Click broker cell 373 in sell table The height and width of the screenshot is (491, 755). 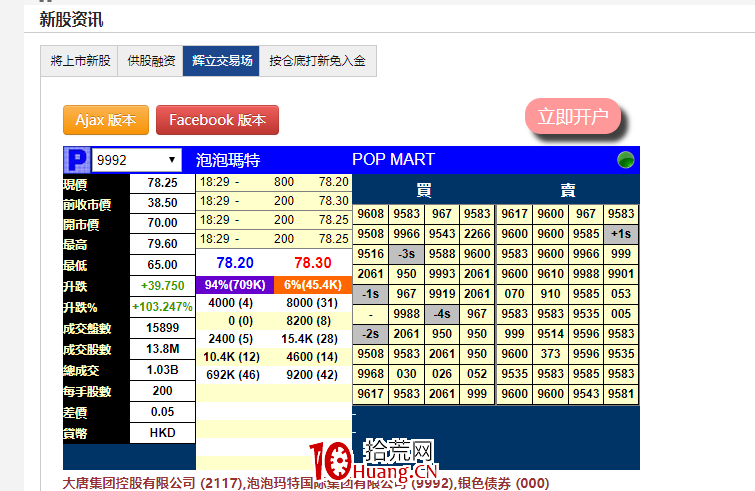click(x=550, y=354)
